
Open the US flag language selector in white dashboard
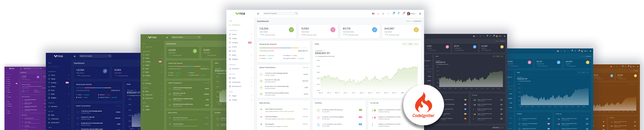(373, 14)
